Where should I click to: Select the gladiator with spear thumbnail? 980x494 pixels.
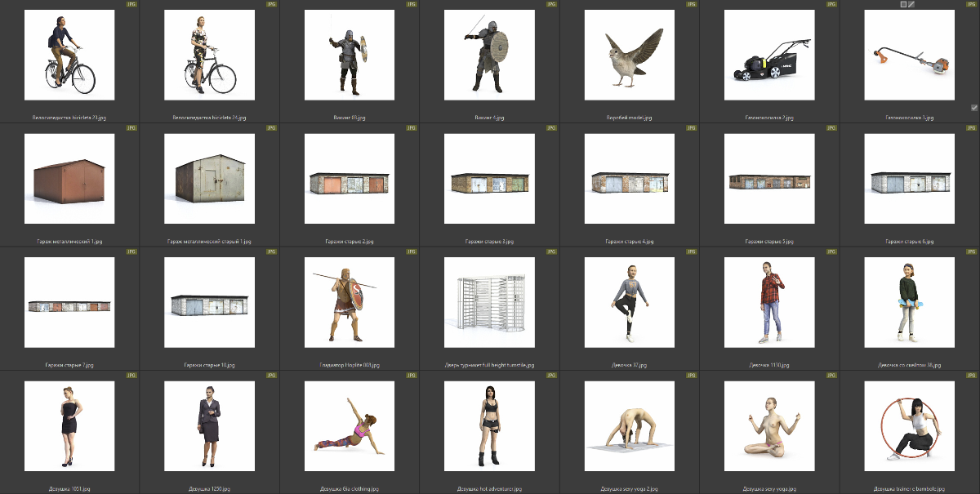coord(349,302)
